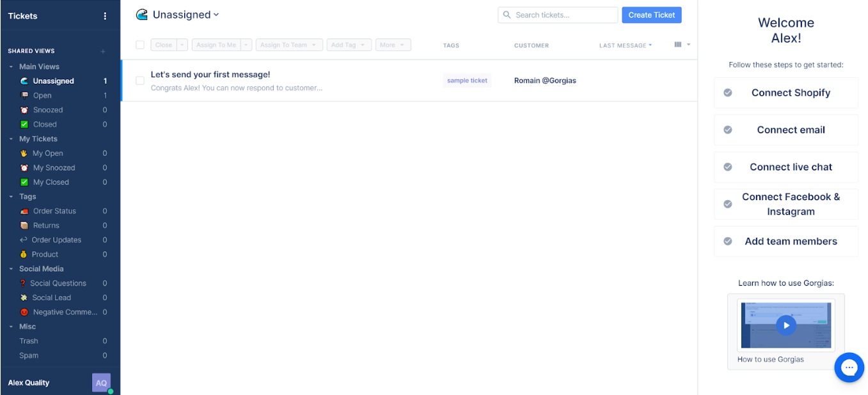The width and height of the screenshot is (868, 395).
Task: Open the Snoozed view in sidebar
Action: (x=48, y=110)
